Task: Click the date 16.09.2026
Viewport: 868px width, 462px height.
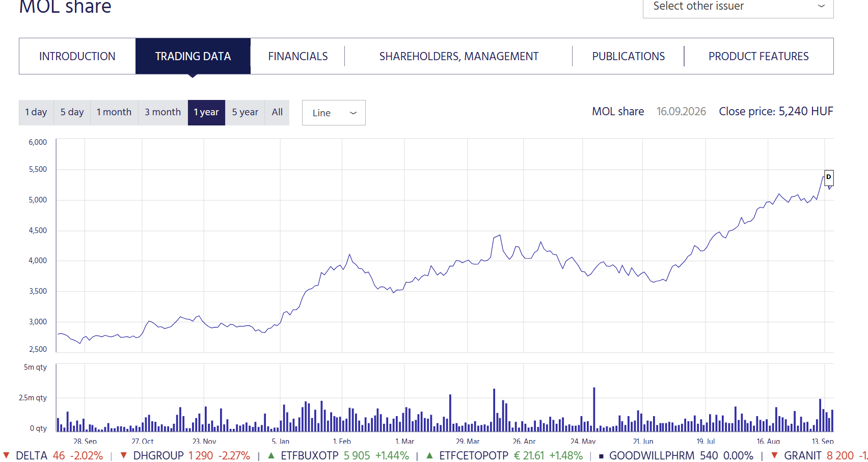Action: click(x=682, y=111)
